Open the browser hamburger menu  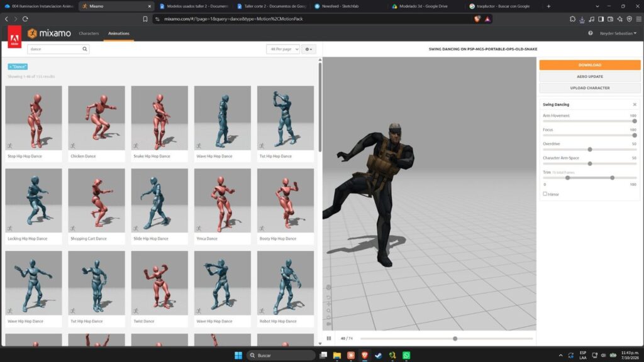639,19
